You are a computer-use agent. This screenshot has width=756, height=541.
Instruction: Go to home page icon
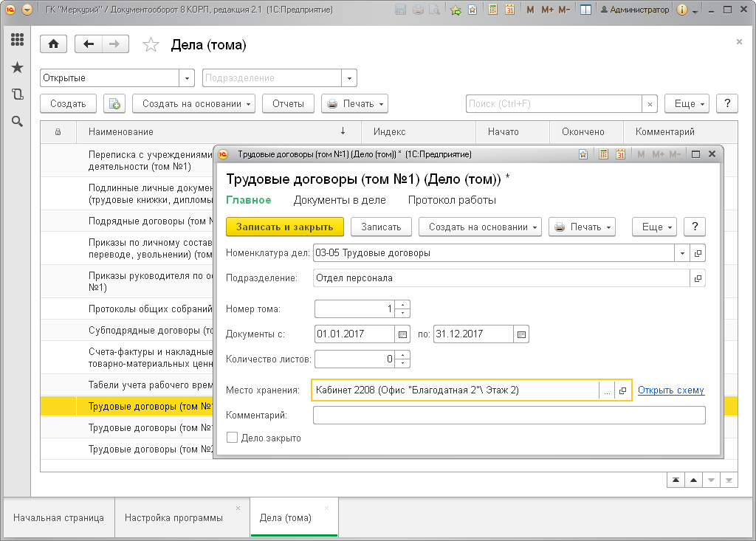pos(53,44)
